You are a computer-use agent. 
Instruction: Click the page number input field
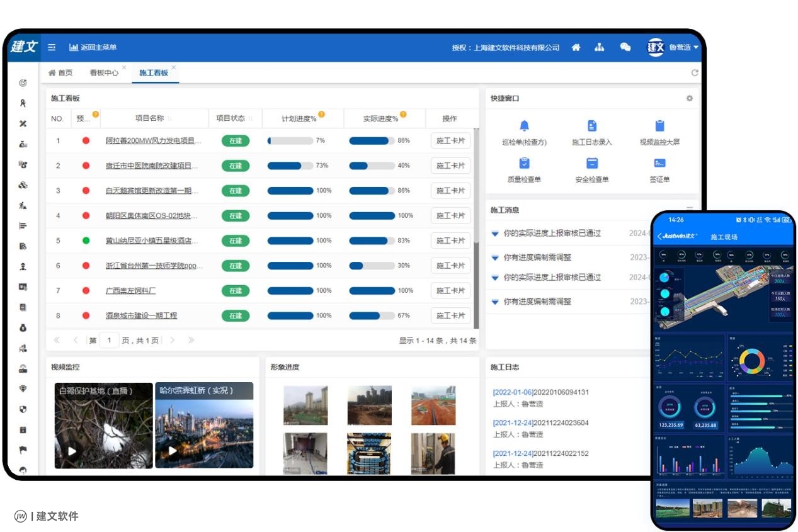tap(109, 341)
